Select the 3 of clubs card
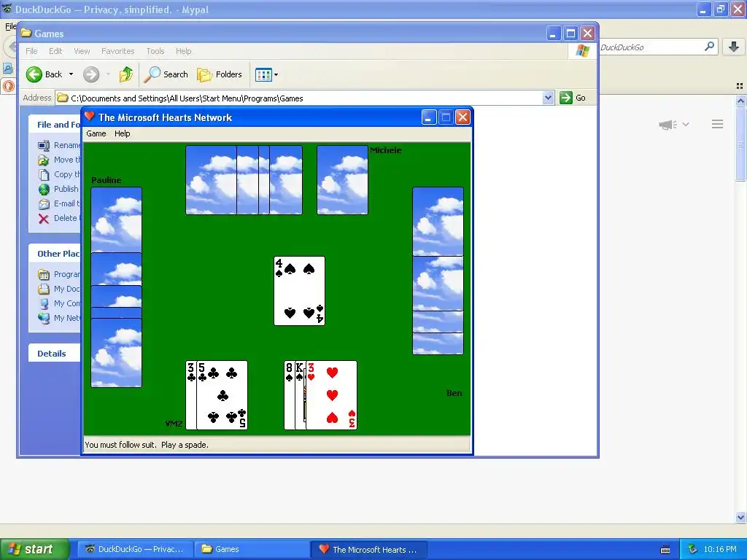The image size is (747, 560). coord(191,395)
